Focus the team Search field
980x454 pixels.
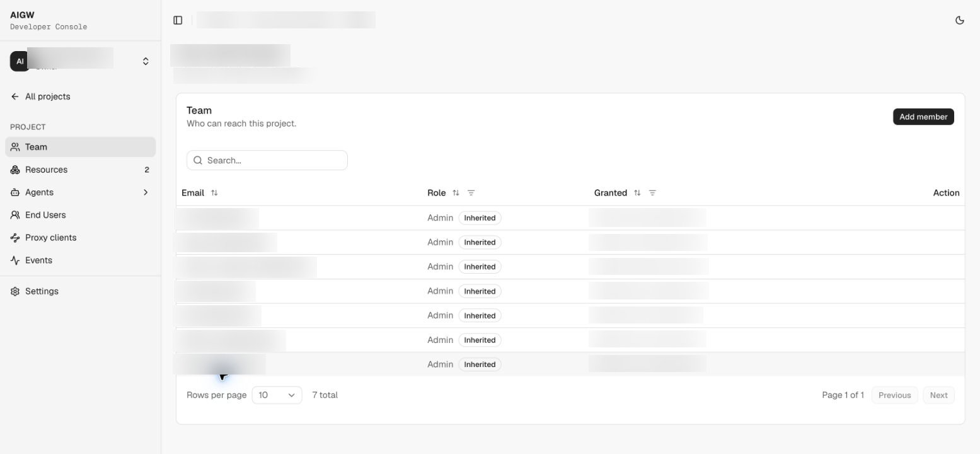coord(267,160)
